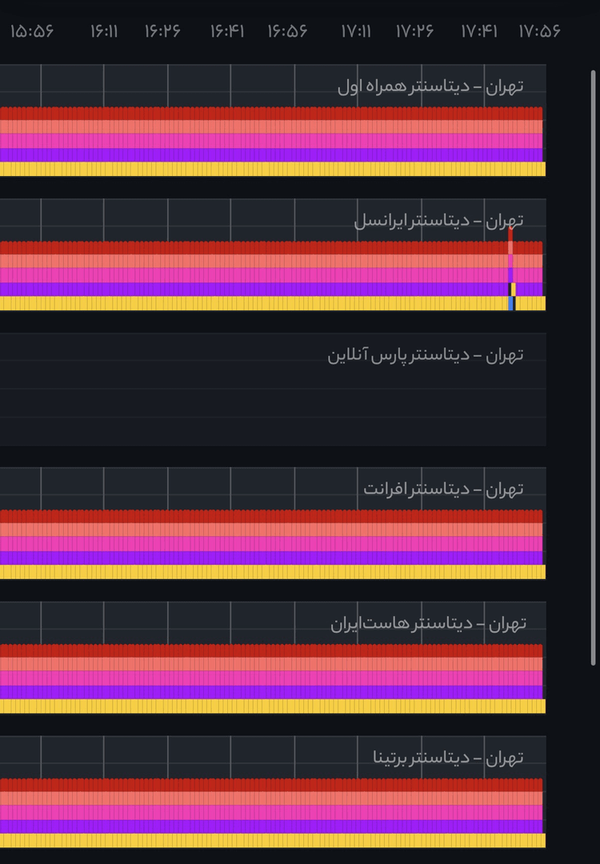The image size is (600, 864).
Task: Select the تهران - دیتاسنتر برتینا title
Action: pyautogui.click(x=448, y=758)
